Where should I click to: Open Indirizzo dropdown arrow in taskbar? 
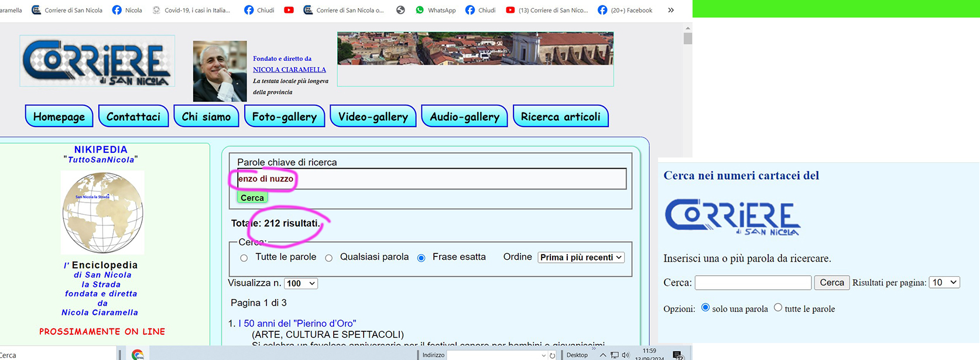pos(544,355)
